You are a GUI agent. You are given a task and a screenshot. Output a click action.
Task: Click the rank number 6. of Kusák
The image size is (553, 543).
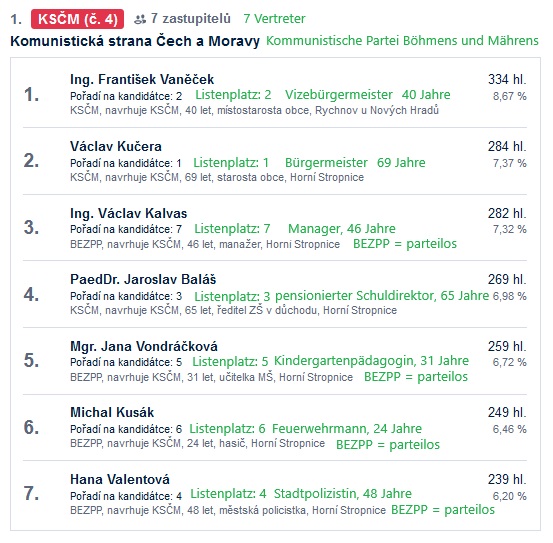pos(31,427)
